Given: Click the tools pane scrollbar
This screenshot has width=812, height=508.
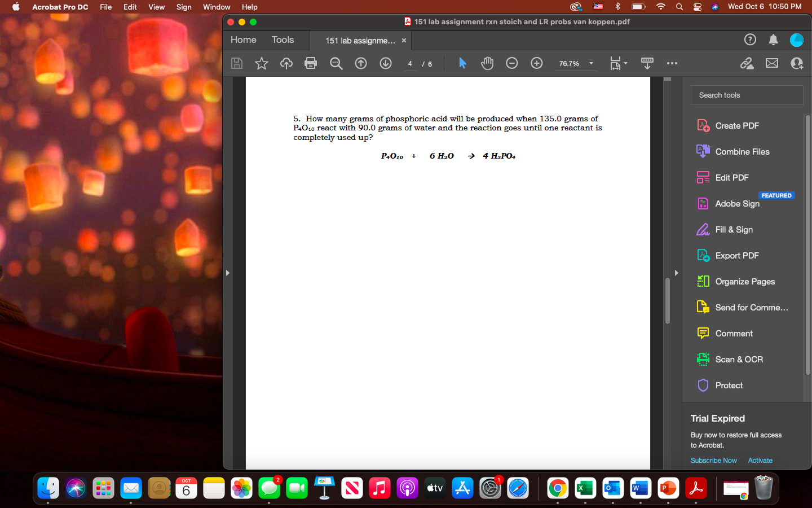Looking at the screenshot, I should click(x=807, y=244).
